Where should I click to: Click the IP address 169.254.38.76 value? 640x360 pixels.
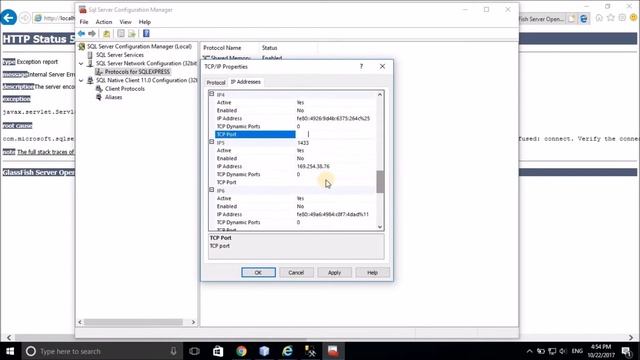(313, 166)
